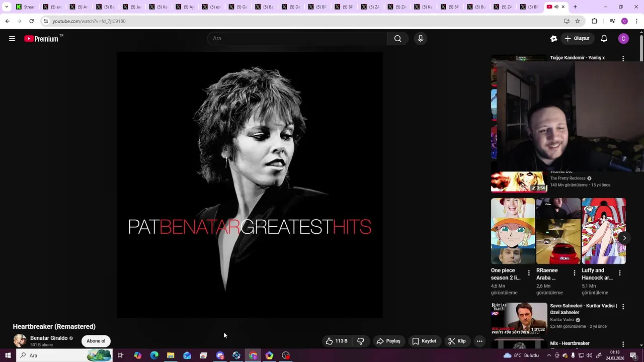This screenshot has height=362, width=644.
Task: Open Benatar Giraldo channel avatar
Action: [20, 341]
